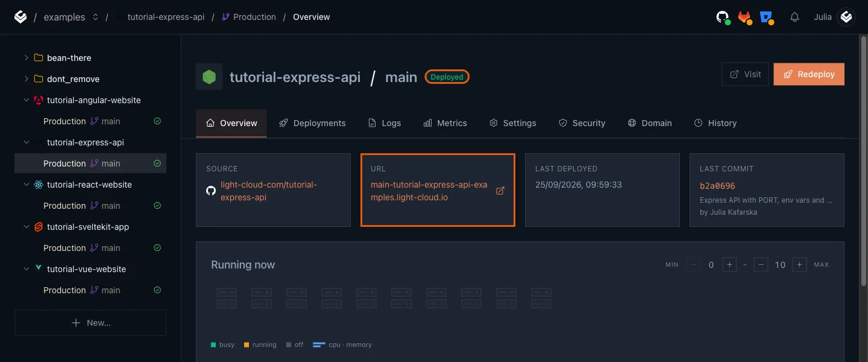
Task: Switch to the Deployments tab
Action: (x=312, y=123)
